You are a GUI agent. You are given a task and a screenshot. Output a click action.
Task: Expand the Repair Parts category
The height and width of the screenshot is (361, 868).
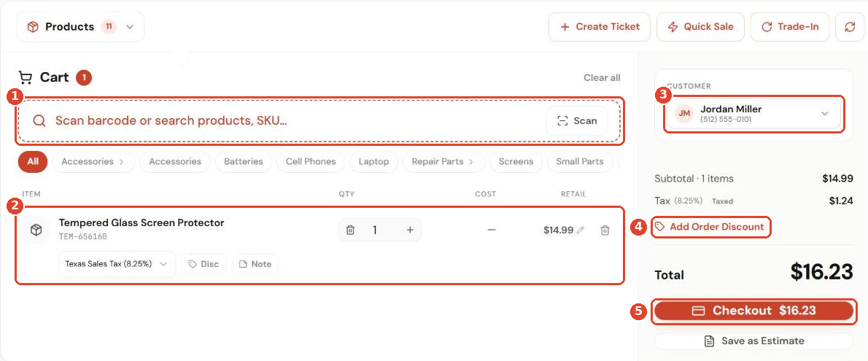(443, 162)
